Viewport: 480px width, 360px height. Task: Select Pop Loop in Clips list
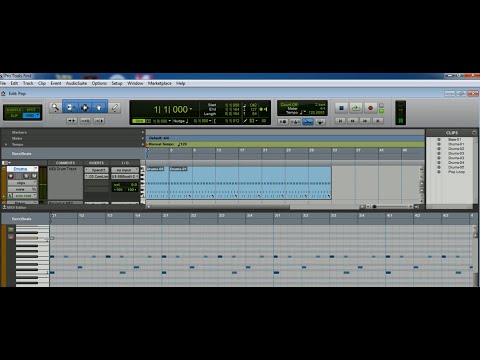(x=456, y=172)
